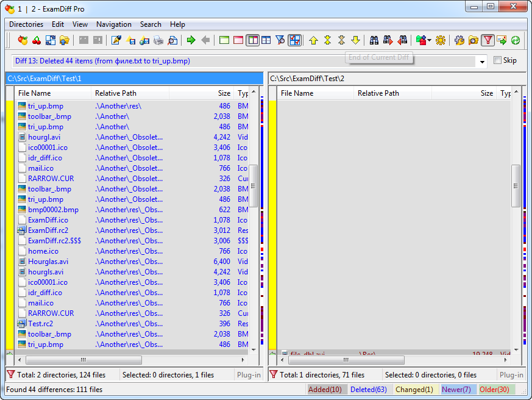This screenshot has height=400, width=532.
Task: Click the green and red folders add icon
Action: tap(421, 40)
